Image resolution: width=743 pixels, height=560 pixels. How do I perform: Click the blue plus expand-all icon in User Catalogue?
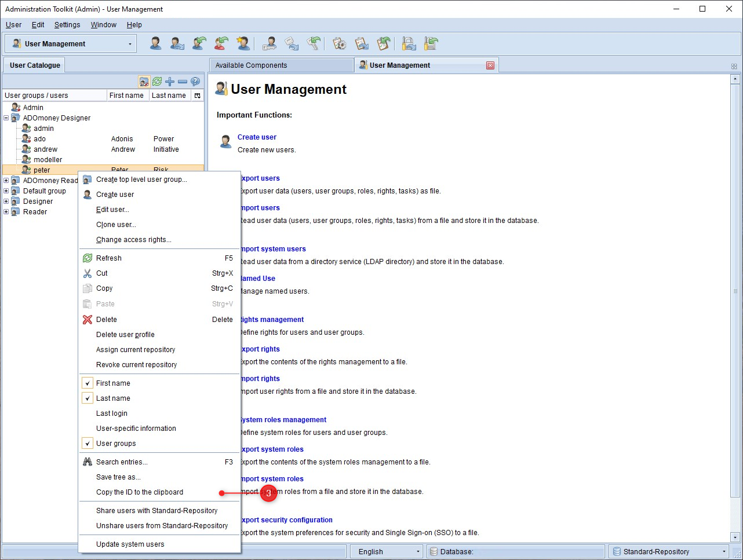(170, 82)
